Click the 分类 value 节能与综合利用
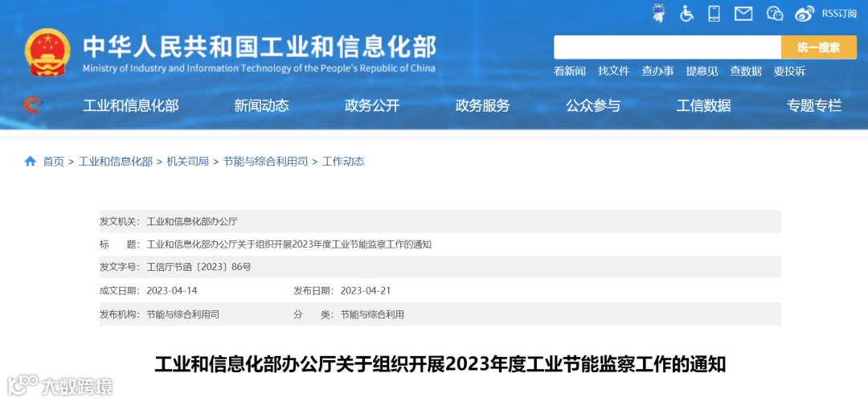This screenshot has height=402, width=868. [372, 314]
